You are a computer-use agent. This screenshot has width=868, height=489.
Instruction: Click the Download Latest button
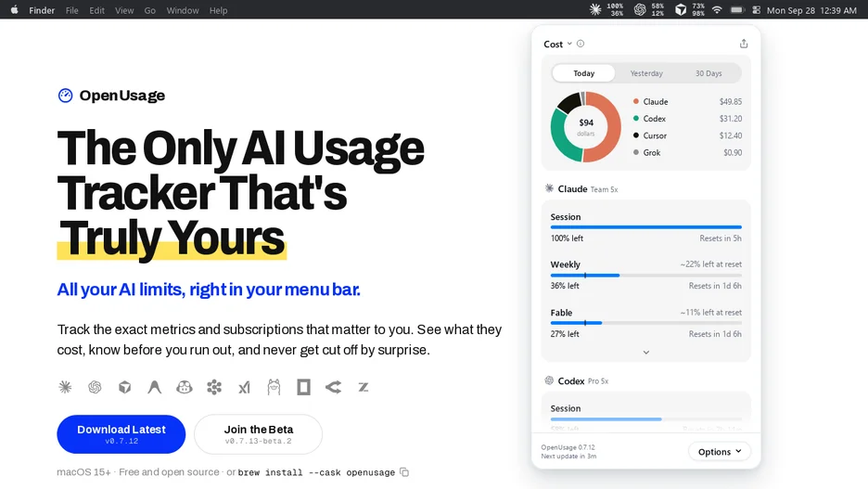click(121, 434)
